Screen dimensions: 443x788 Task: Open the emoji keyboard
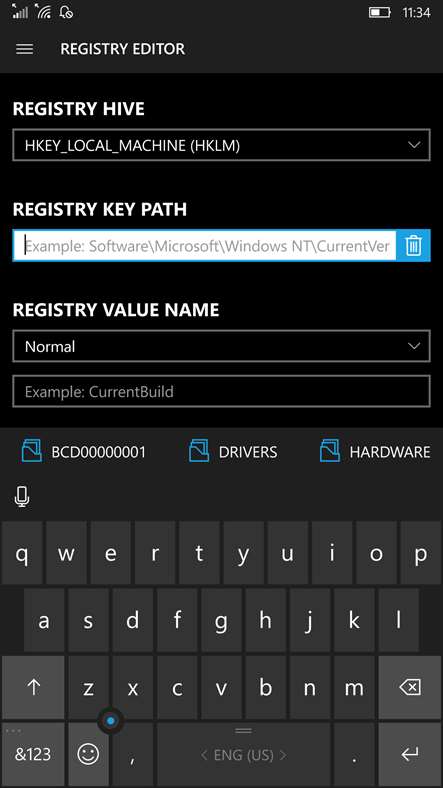(88, 754)
